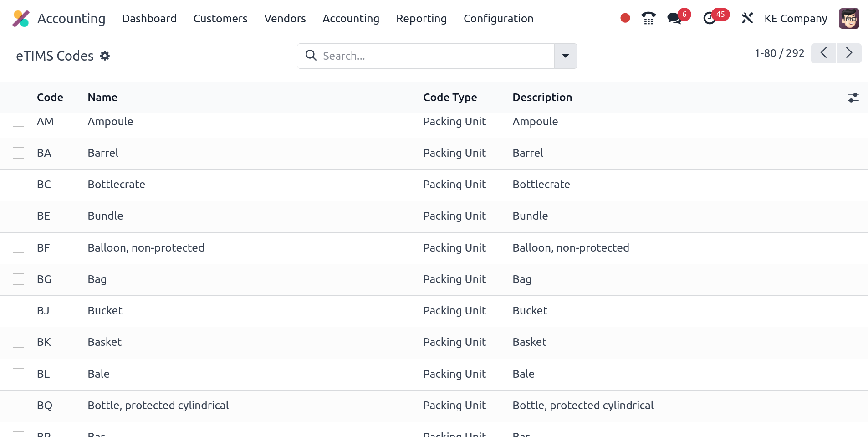
Task: Open the KE Company switcher
Action: 795,19
